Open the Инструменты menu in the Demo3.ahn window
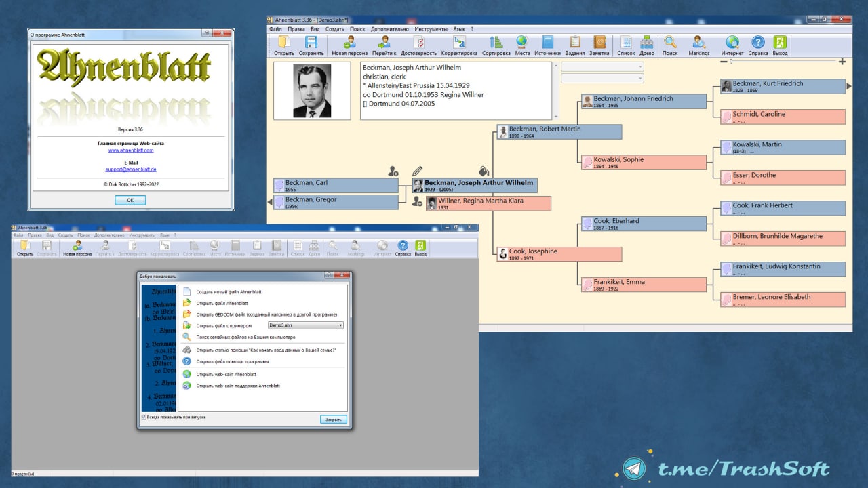Image resolution: width=868 pixels, height=488 pixels. tap(431, 29)
